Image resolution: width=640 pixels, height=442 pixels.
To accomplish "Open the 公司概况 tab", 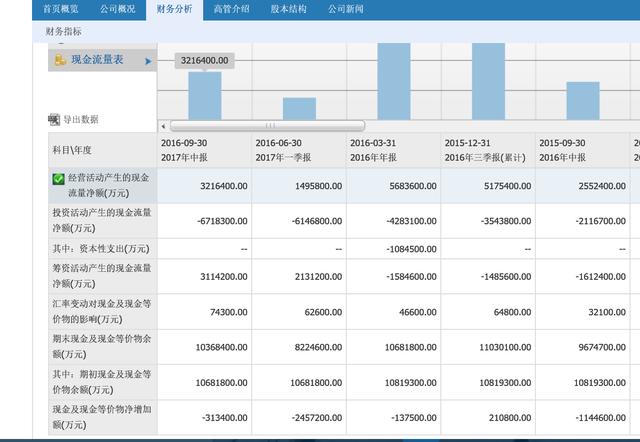I will tap(118, 9).
